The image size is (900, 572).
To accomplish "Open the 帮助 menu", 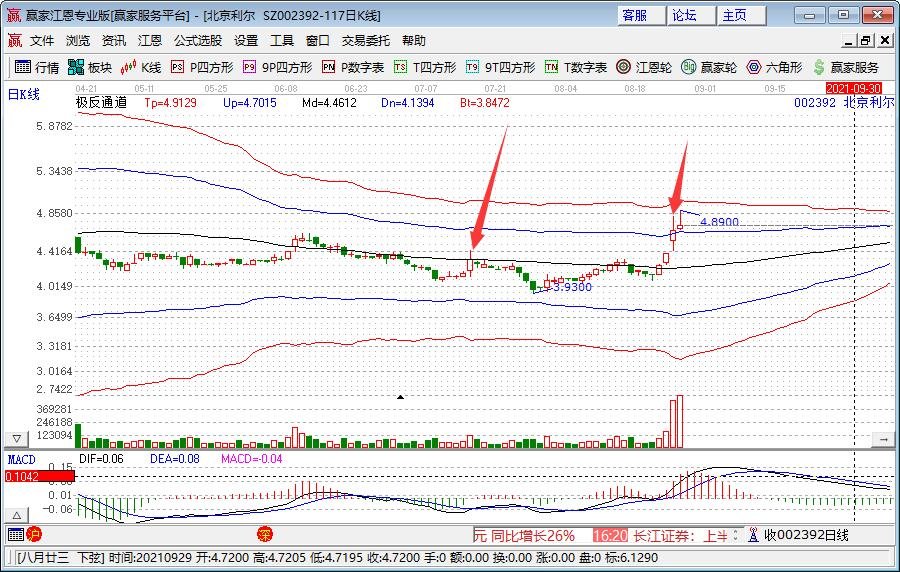I will pyautogui.click(x=414, y=41).
